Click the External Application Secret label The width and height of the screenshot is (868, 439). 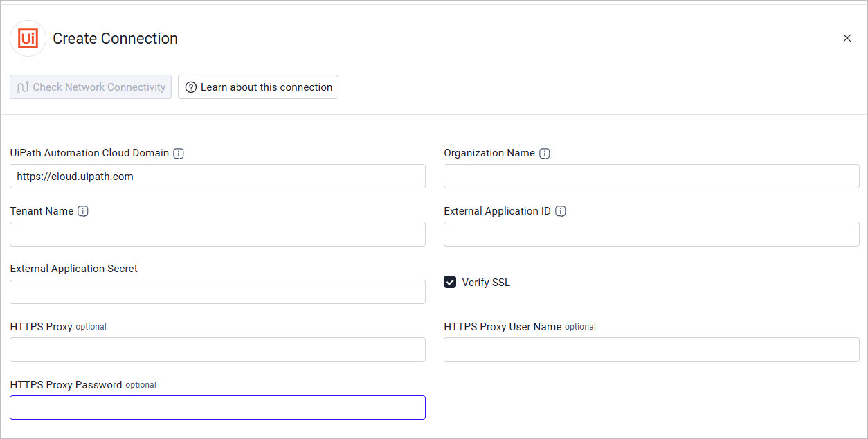click(74, 269)
